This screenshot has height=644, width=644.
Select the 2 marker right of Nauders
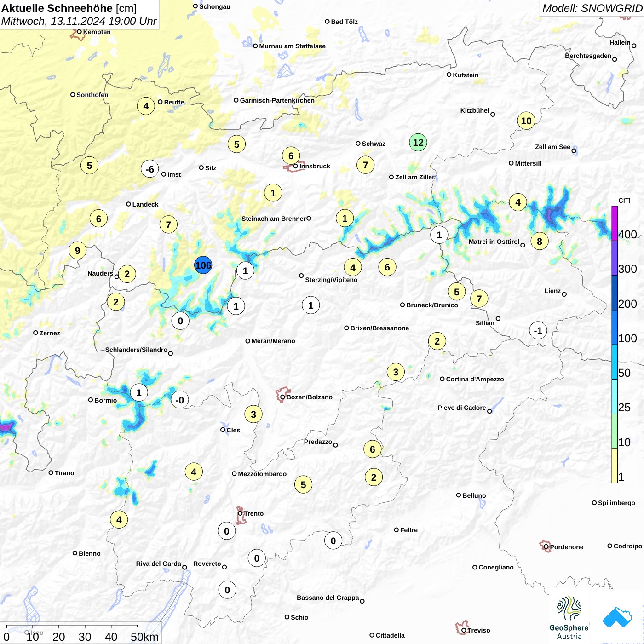pos(127,274)
